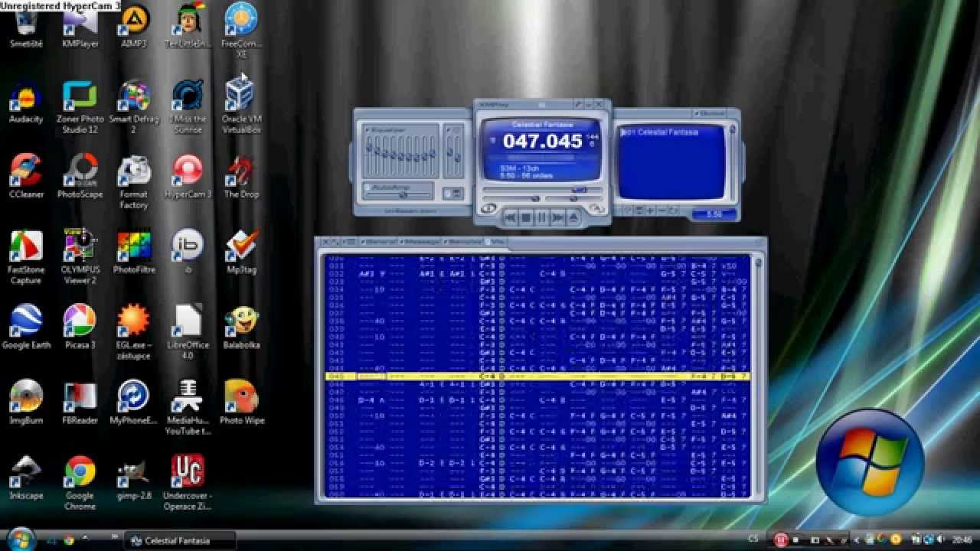The width and height of the screenshot is (980, 551).
Task: Open Google Earth desktop shortcut
Action: [26, 328]
